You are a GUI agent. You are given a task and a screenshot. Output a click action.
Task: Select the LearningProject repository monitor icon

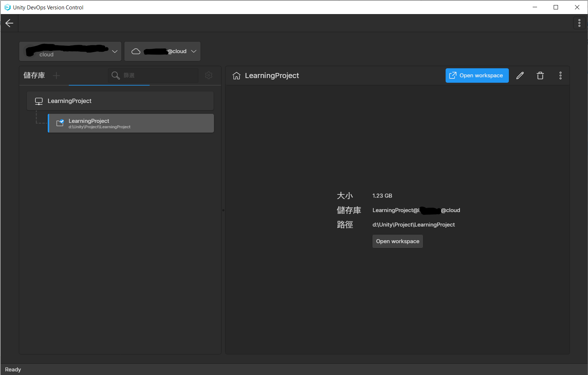[39, 101]
